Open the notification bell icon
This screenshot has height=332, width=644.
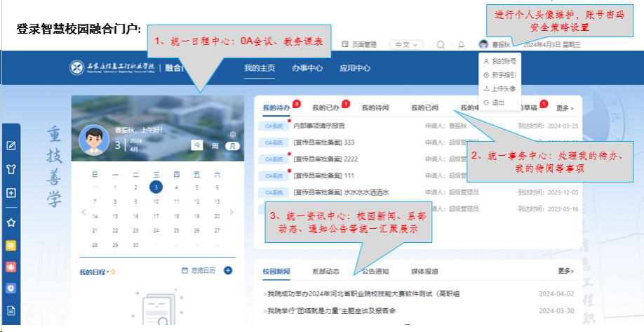point(461,44)
